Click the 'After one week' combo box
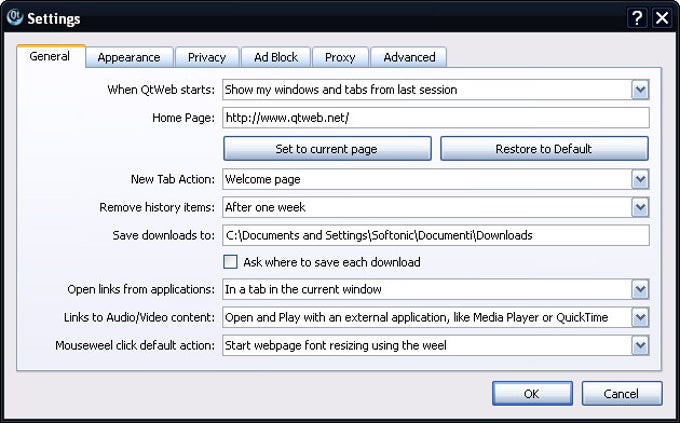Viewport: 680px width, 423px height. coord(436,207)
